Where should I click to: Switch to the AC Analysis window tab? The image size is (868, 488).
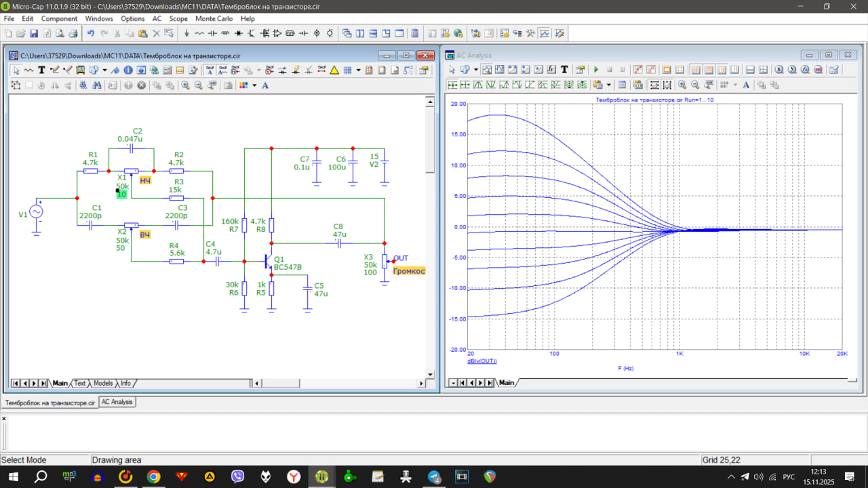117,402
